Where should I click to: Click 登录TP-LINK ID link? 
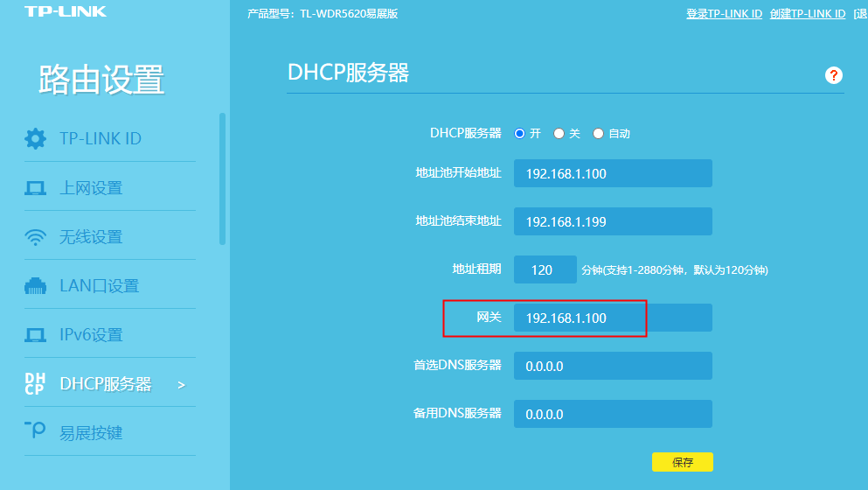click(x=724, y=14)
